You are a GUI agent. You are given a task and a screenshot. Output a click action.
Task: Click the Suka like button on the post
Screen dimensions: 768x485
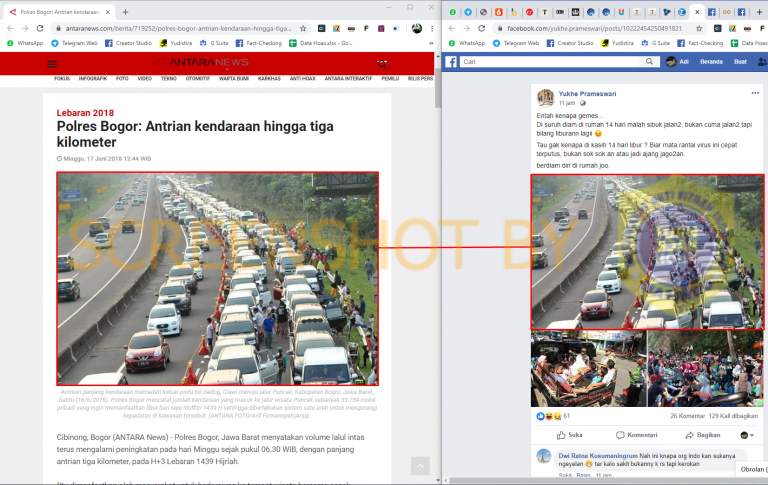coord(570,435)
